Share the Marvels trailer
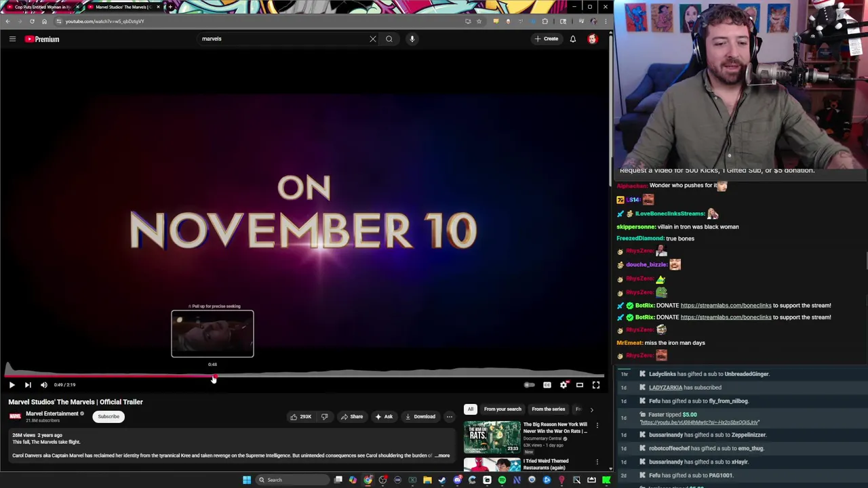This screenshot has height=488, width=868. click(352, 417)
